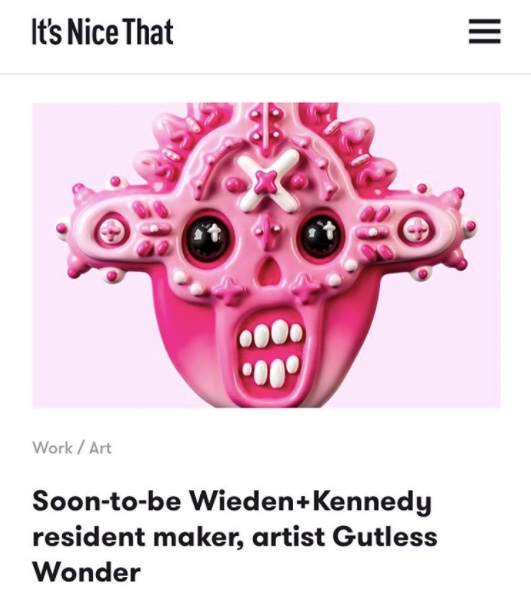Click the skull's right black eye

point(322,236)
